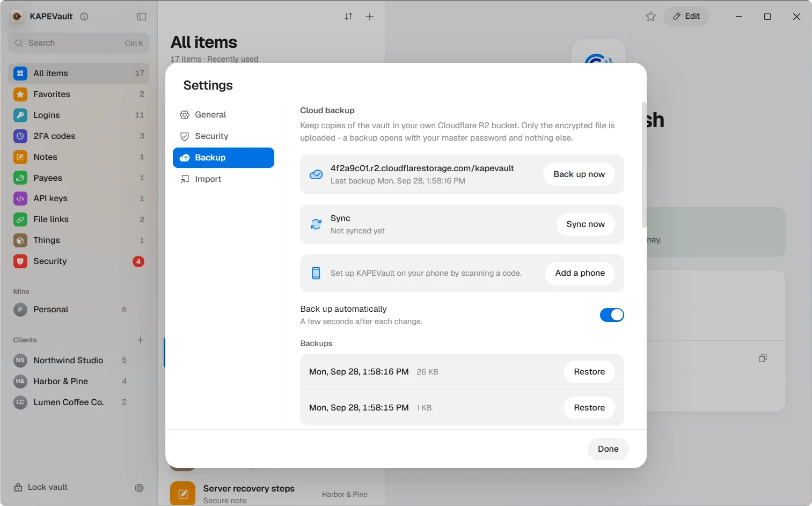This screenshot has height=506, width=812.
Task: Click the Northwind Studio NS avatar
Action: coord(20,361)
